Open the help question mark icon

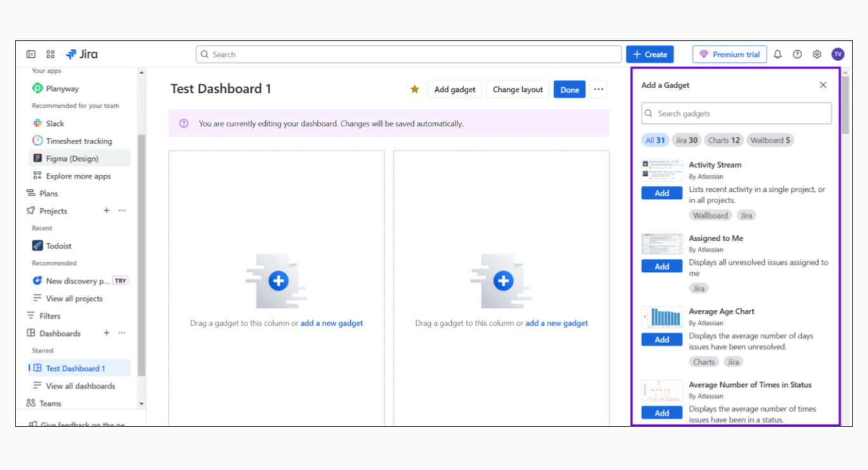tap(797, 55)
